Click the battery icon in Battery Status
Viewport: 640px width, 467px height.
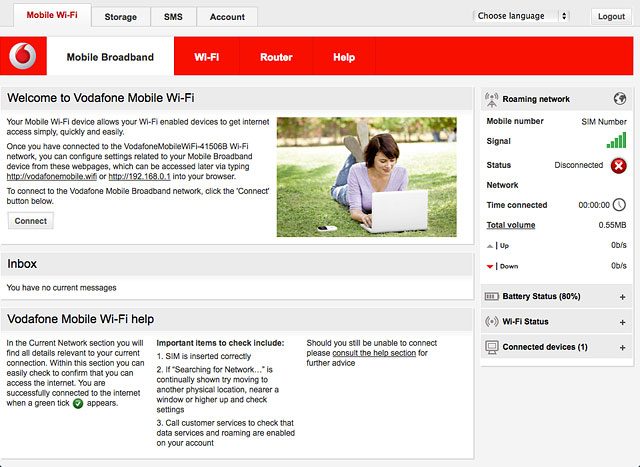click(x=491, y=296)
